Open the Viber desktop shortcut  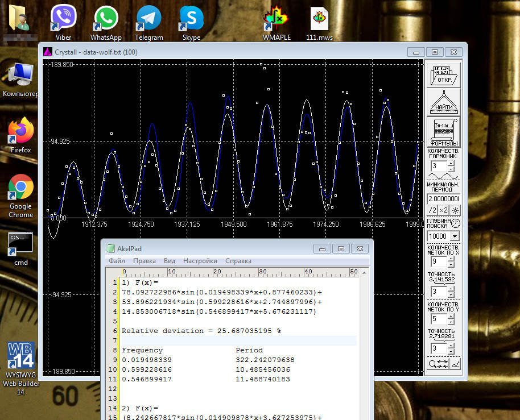click(63, 22)
